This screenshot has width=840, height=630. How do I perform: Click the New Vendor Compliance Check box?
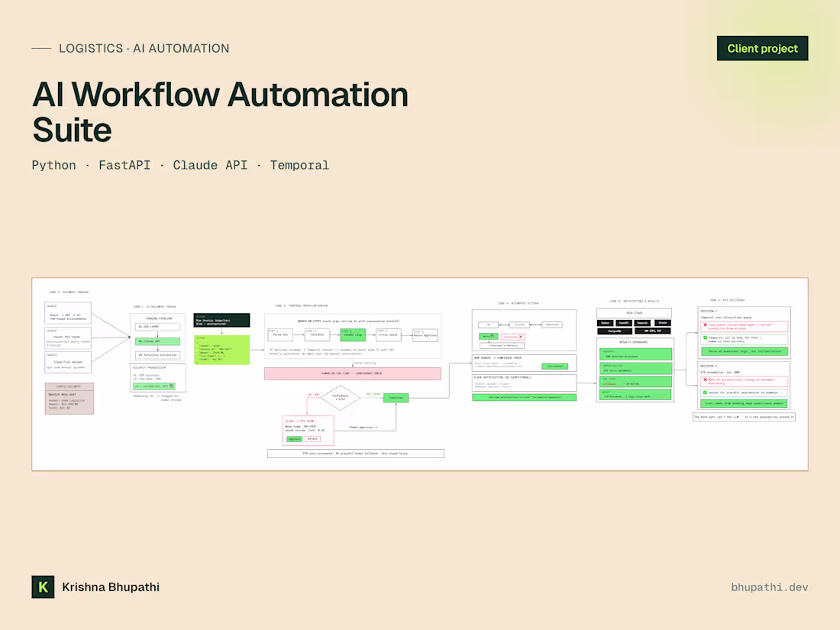click(x=524, y=363)
